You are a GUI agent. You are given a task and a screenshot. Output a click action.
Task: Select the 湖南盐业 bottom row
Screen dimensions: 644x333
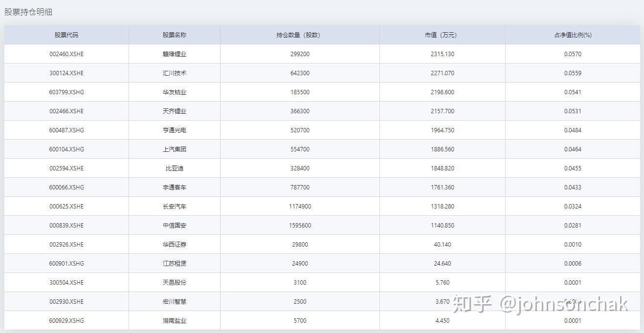(174, 320)
